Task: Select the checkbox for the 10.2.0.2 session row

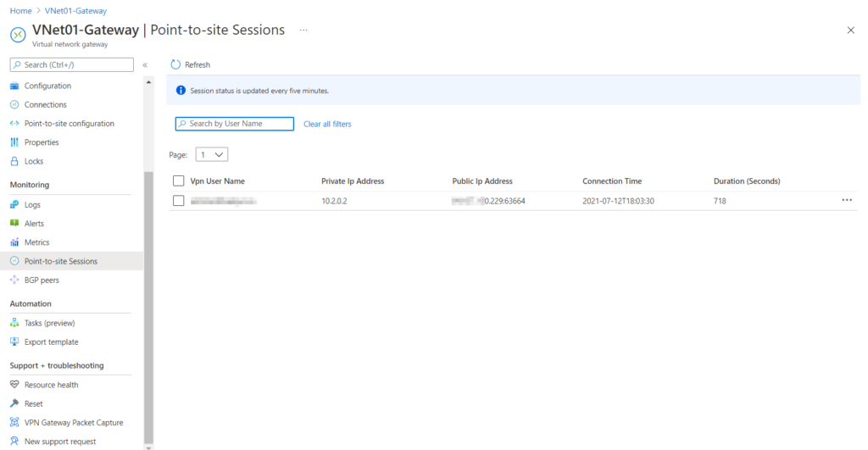Action: coord(178,200)
